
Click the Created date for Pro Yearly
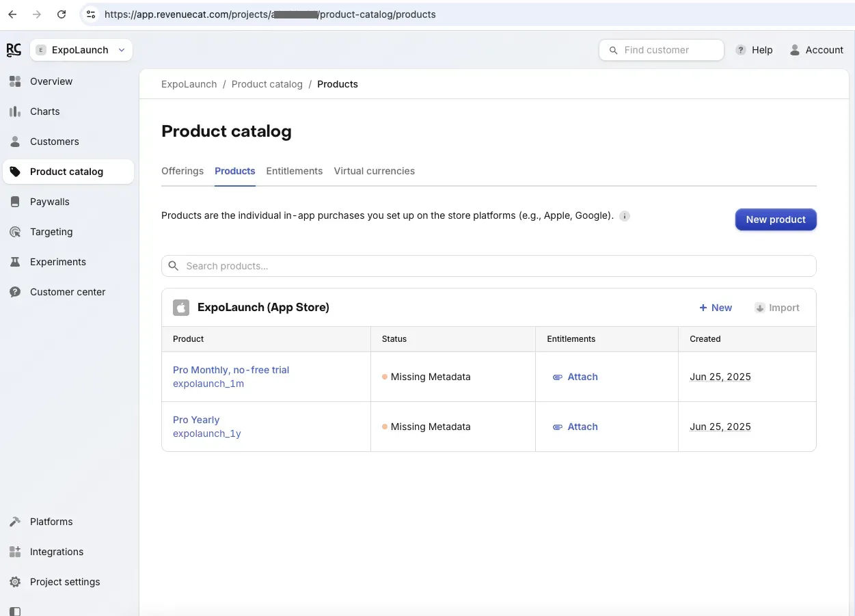click(720, 427)
